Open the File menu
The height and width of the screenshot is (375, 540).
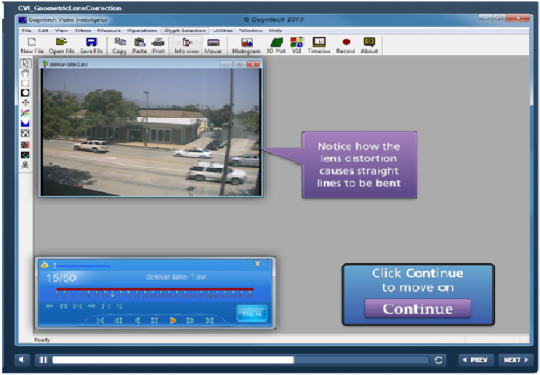(26, 30)
